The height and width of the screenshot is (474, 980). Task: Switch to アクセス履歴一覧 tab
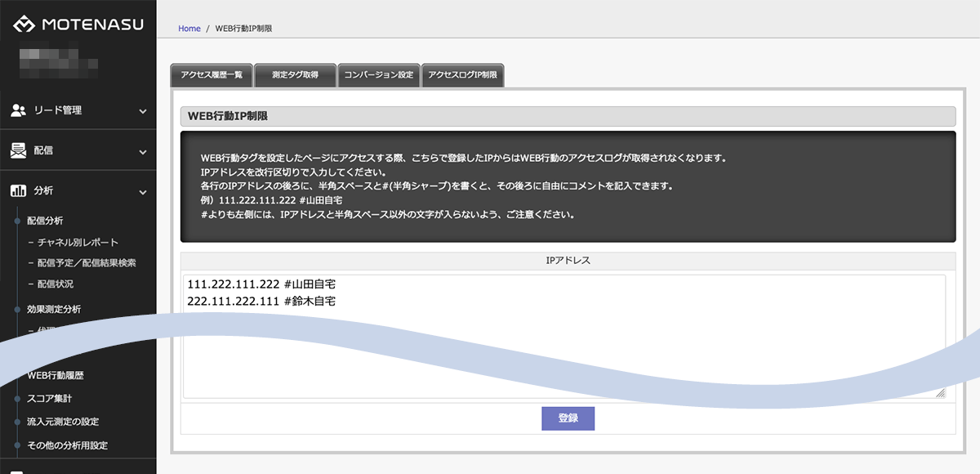(212, 75)
